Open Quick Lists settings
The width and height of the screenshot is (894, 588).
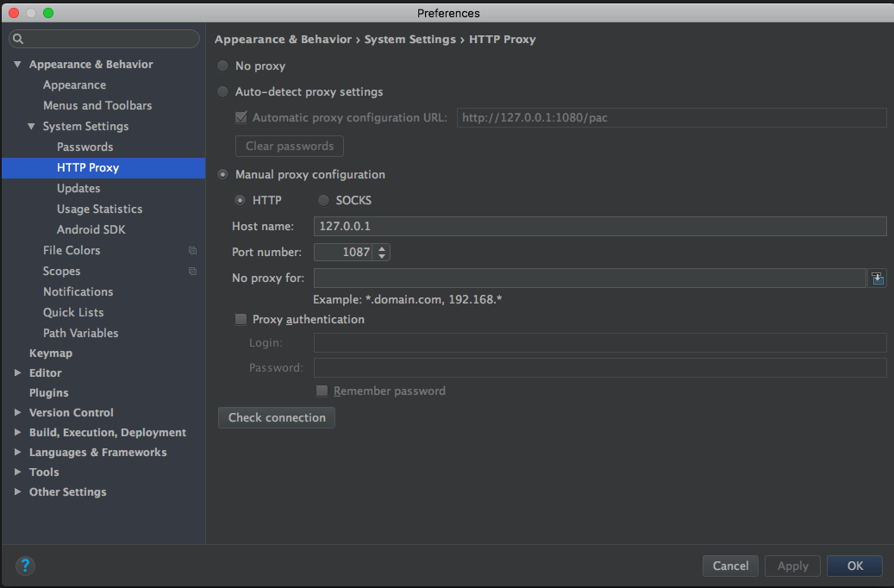click(x=73, y=312)
